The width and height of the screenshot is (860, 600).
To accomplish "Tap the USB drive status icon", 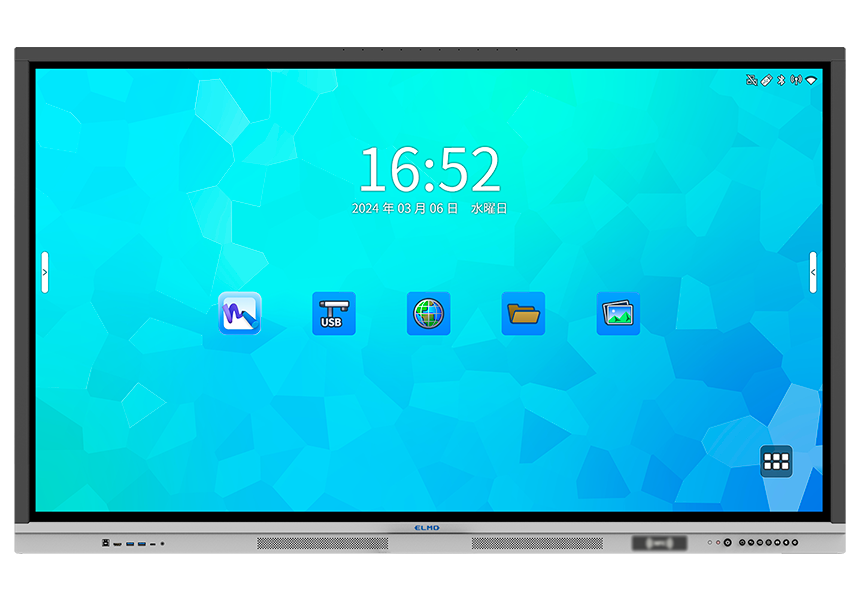I will coord(766,80).
